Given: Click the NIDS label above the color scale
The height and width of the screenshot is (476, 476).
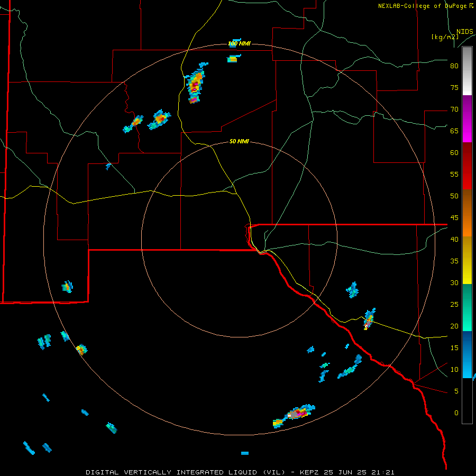Looking at the screenshot, I should pyautogui.click(x=465, y=32).
